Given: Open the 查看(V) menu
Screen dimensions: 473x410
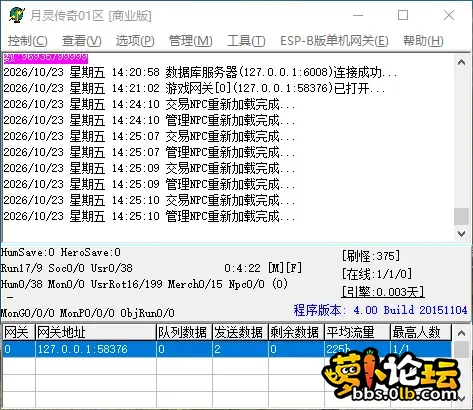Looking at the screenshot, I should click(x=82, y=41).
